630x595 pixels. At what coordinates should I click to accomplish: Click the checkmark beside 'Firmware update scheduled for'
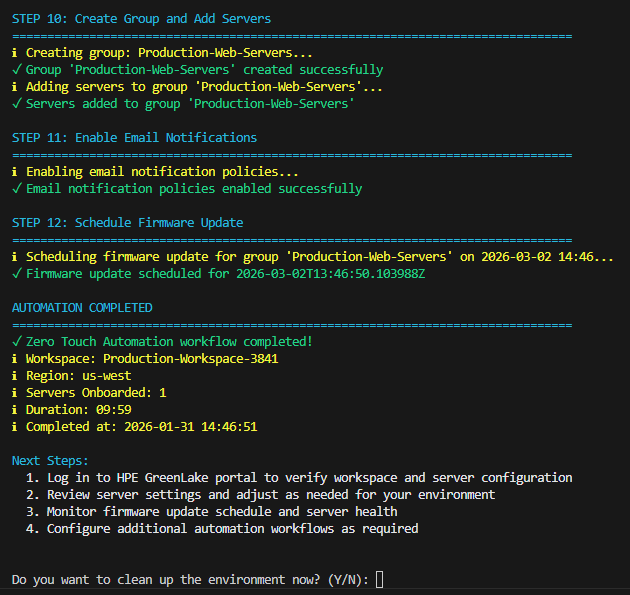coord(15,274)
